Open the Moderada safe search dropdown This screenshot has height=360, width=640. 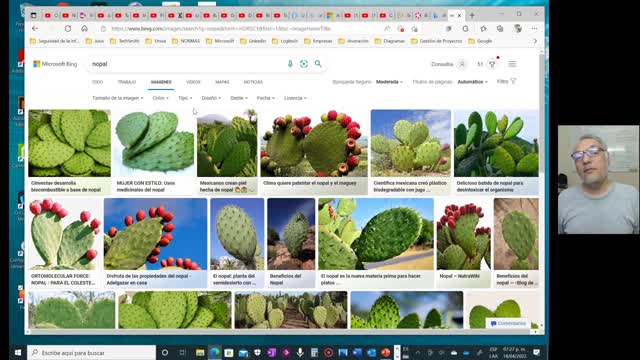pyautogui.click(x=389, y=82)
